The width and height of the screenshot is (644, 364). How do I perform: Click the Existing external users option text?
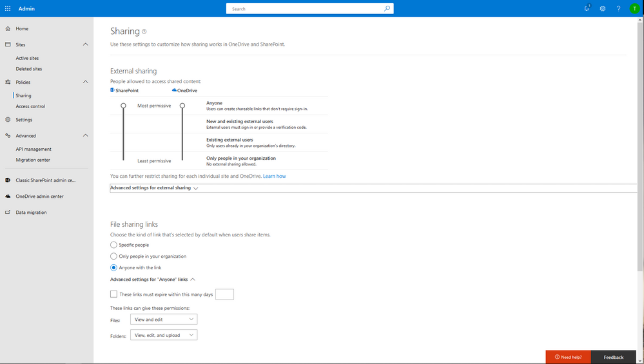click(x=229, y=140)
